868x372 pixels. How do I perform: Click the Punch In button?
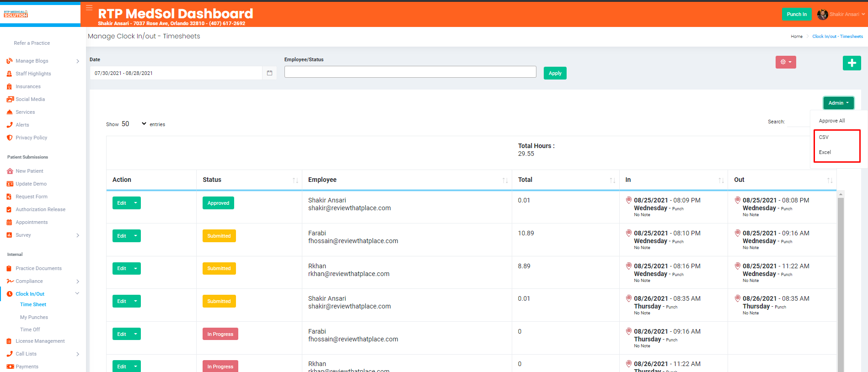pyautogui.click(x=797, y=14)
